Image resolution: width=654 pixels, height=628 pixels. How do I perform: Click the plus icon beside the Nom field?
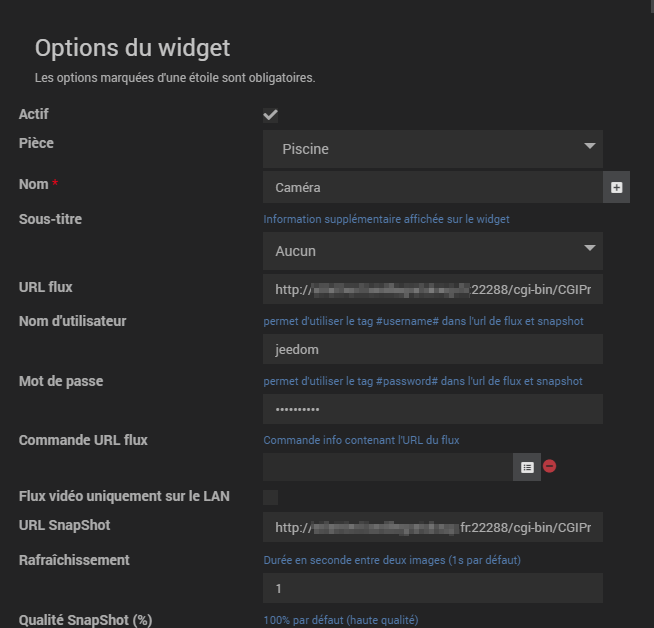pos(617,187)
